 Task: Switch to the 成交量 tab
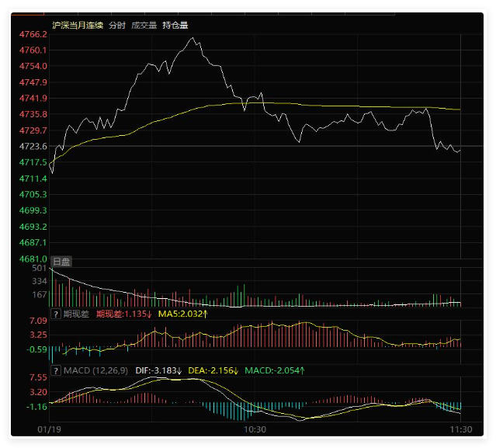[143, 25]
